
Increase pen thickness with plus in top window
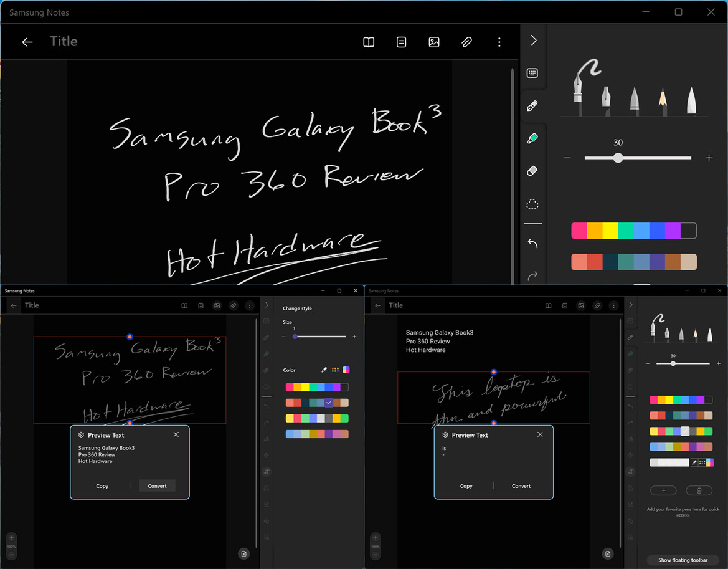click(x=709, y=158)
